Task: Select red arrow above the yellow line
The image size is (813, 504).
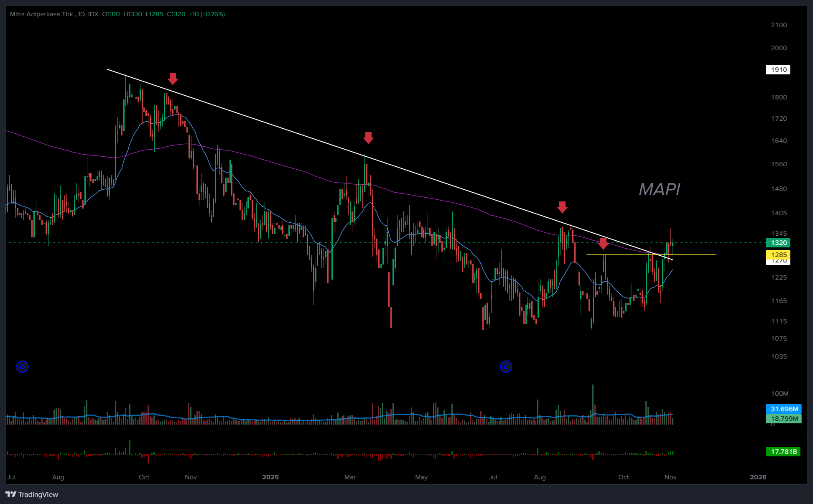Action: [603, 243]
